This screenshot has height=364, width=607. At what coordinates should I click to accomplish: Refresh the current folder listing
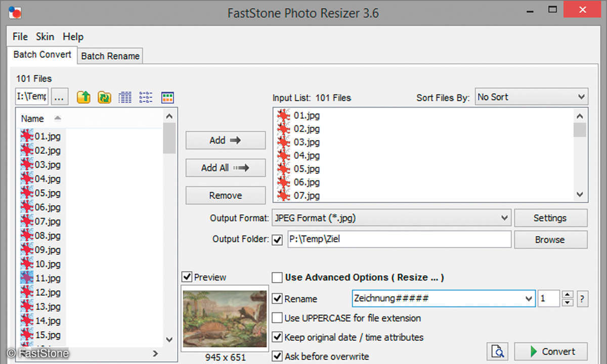click(104, 97)
